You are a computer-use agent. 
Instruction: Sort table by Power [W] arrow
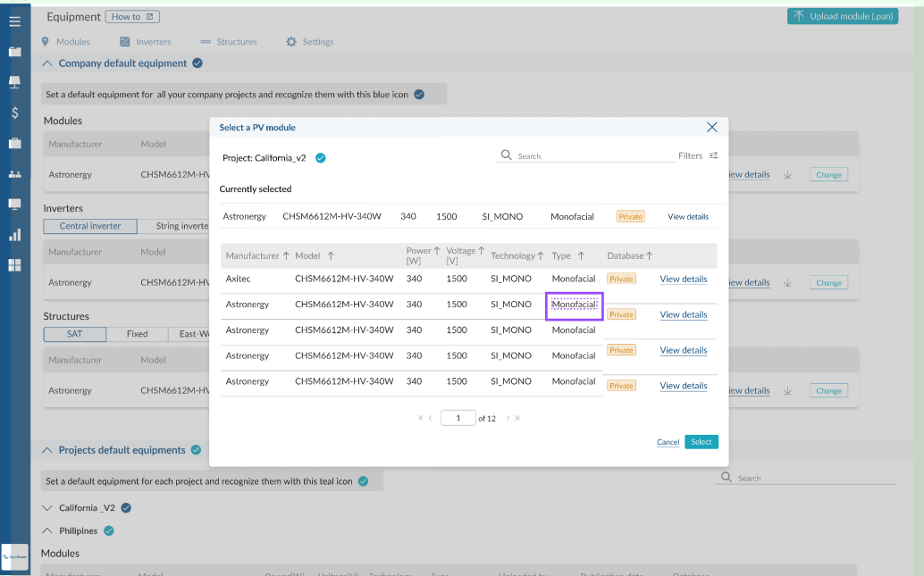pos(437,250)
